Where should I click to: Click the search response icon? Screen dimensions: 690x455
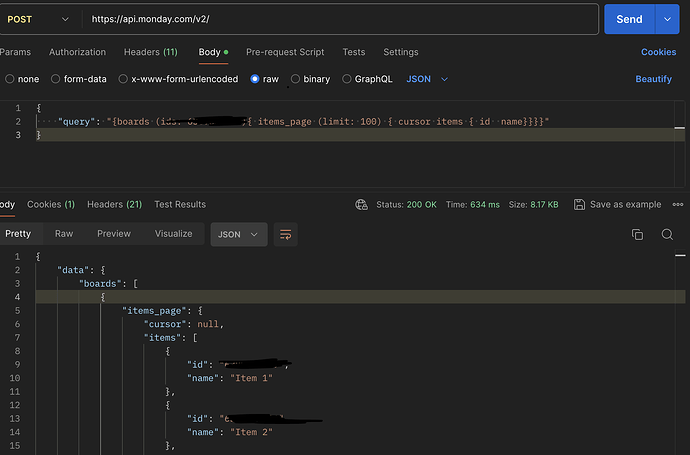(x=667, y=235)
